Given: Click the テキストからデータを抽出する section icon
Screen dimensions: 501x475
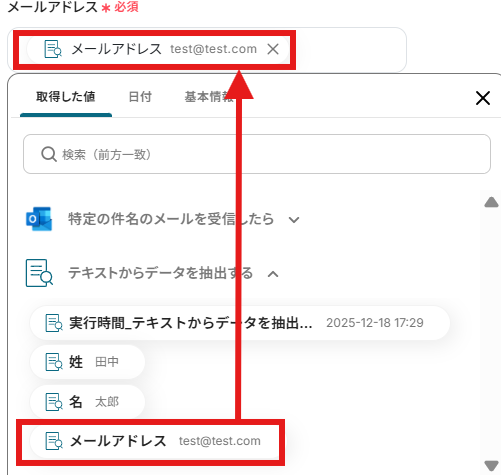Looking at the screenshot, I should click(x=39, y=273).
